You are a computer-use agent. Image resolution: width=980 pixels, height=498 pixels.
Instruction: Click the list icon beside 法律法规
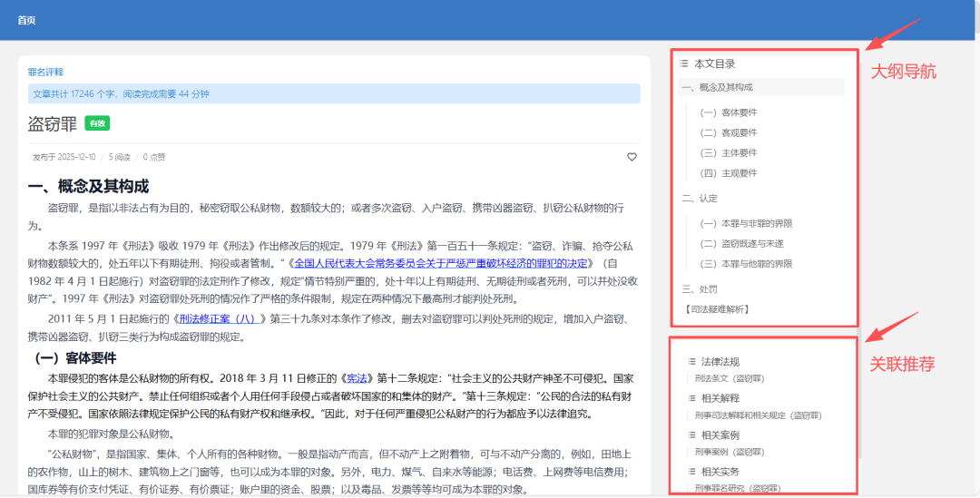coord(691,361)
